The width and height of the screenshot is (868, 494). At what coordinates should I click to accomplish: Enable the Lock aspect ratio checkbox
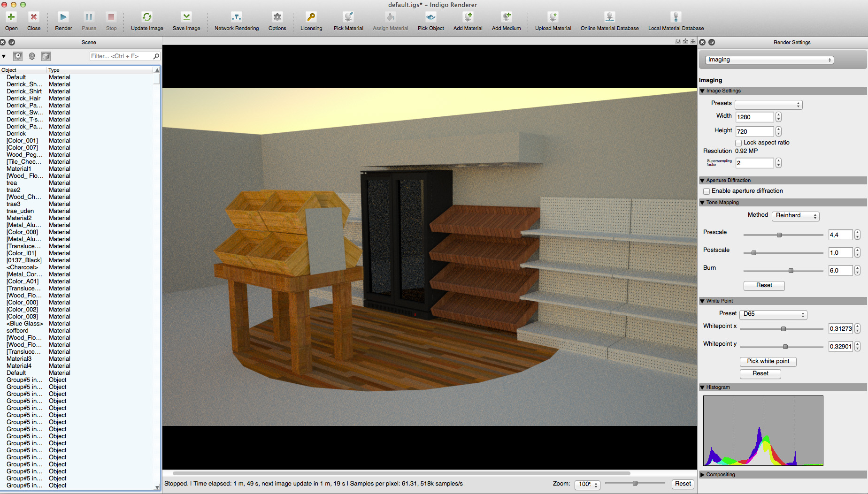pos(738,143)
